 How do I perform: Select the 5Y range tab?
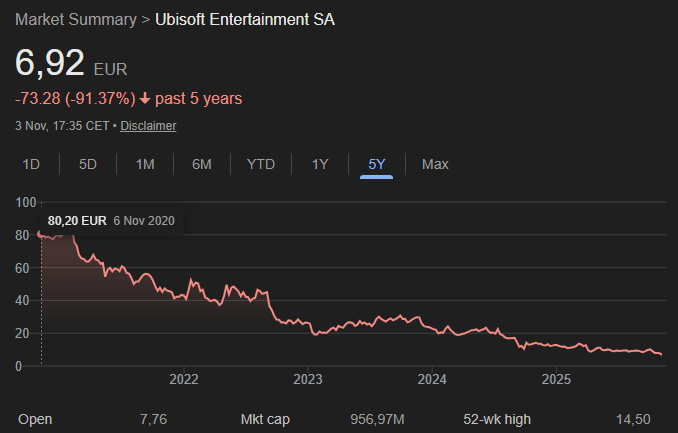tap(376, 164)
